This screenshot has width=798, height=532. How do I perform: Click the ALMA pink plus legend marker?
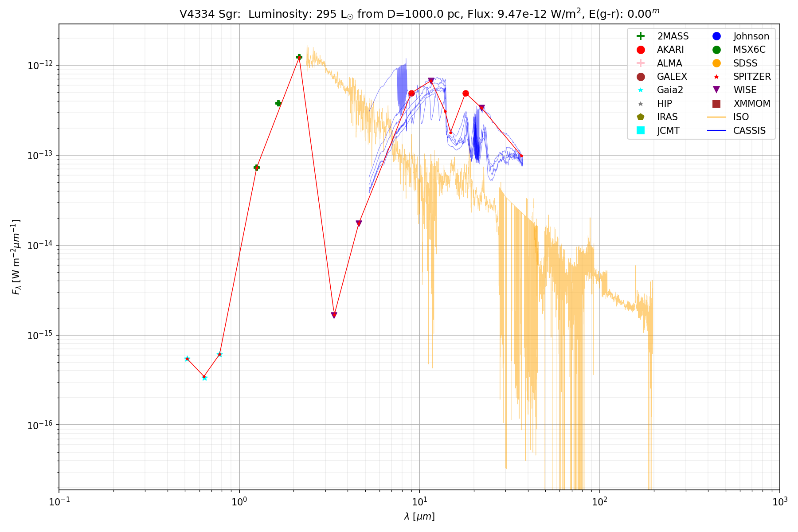tap(640, 63)
